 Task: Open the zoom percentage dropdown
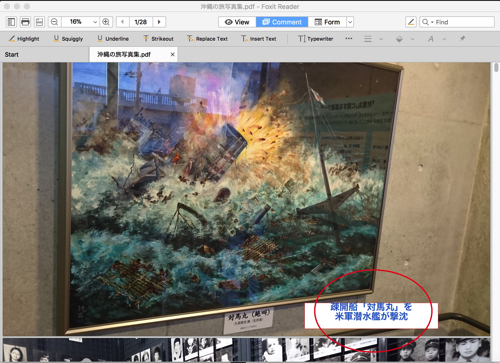95,22
